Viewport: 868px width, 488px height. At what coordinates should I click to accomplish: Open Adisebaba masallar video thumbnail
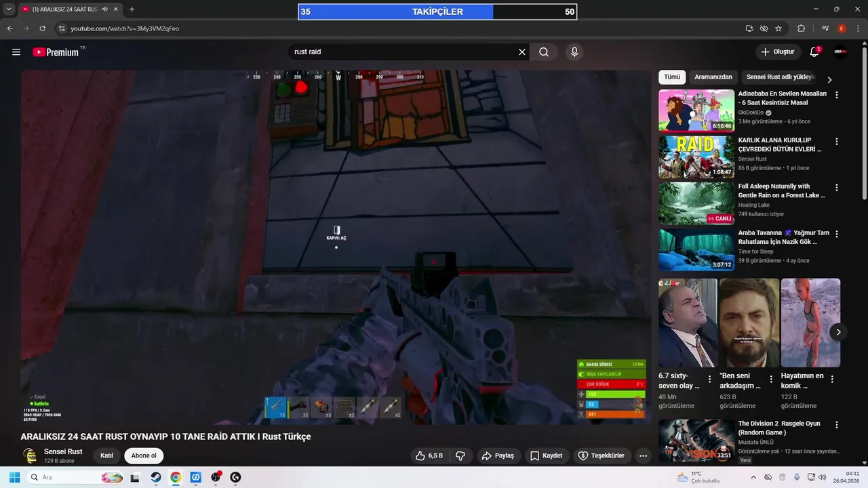pyautogui.click(x=696, y=110)
